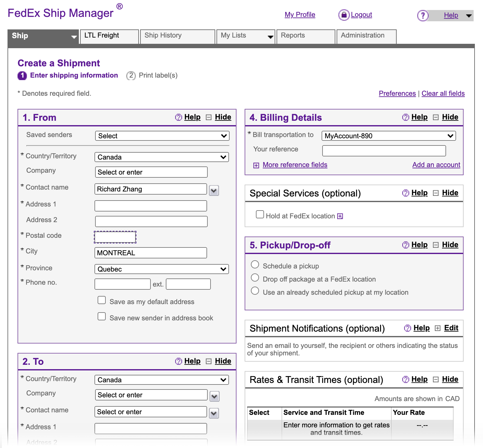
Task: Click the Clear all fields link
Action: [x=443, y=94]
